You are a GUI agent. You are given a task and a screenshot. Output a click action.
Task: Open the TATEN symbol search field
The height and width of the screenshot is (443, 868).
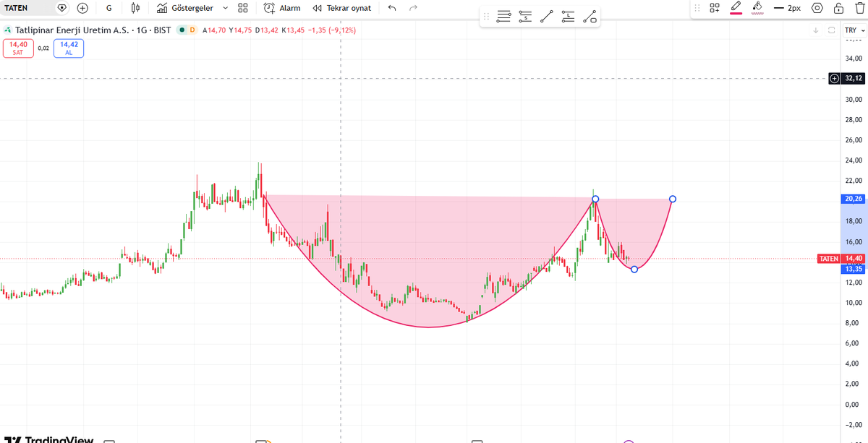click(x=26, y=8)
